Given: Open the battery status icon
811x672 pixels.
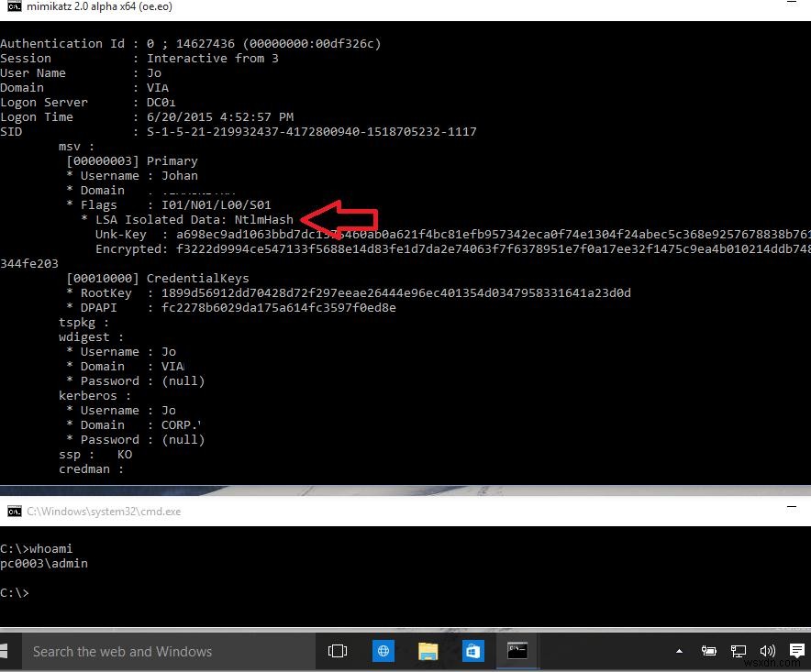Looking at the screenshot, I should [708, 651].
